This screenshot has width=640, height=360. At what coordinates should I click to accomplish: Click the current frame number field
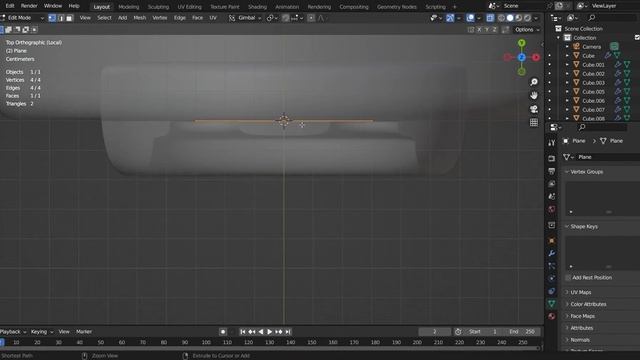point(434,332)
